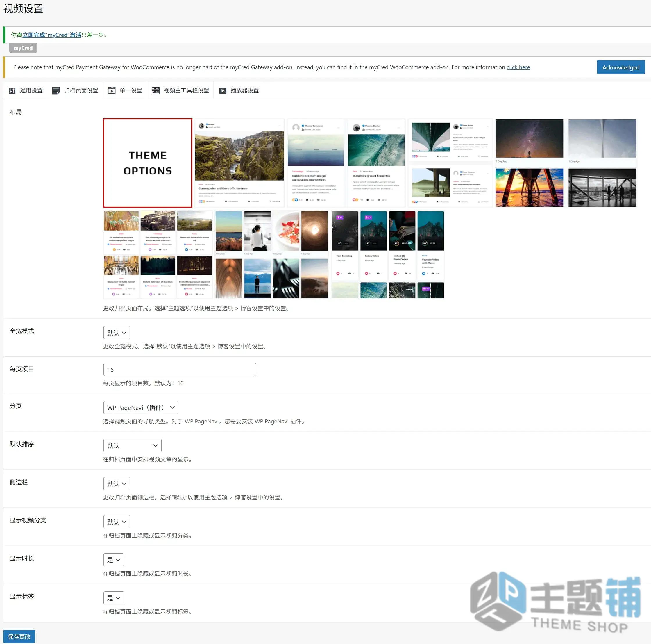Pick the two-column image grid layout
Image resolution: width=651 pixels, height=644 pixels.
[566, 163]
